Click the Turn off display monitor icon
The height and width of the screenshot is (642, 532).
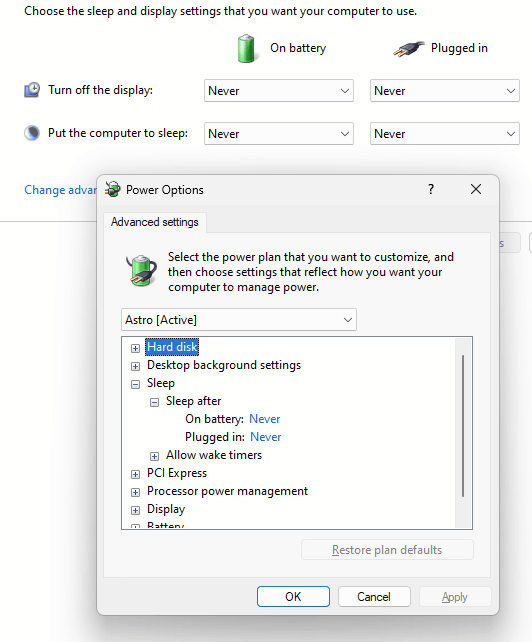pos(32,90)
